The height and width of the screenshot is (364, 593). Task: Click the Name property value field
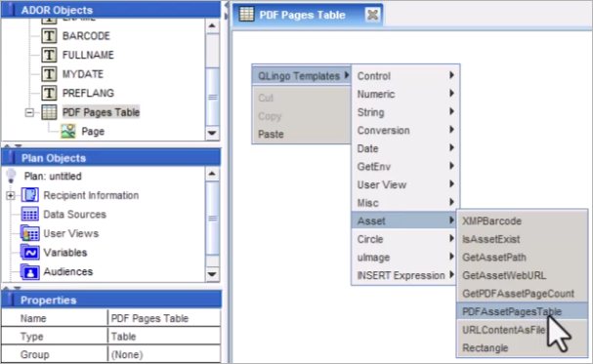164,318
